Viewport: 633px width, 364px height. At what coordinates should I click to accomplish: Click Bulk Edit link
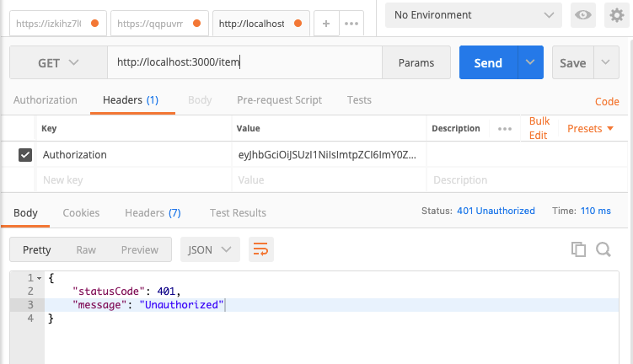coord(539,128)
